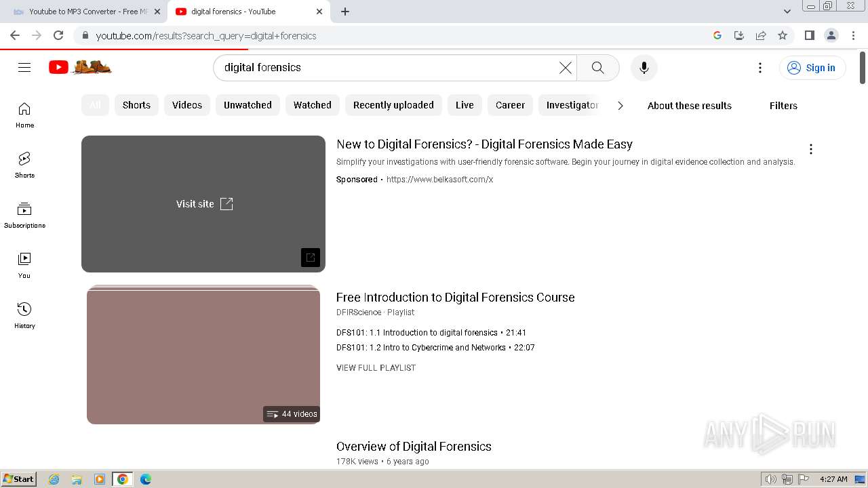Image resolution: width=868 pixels, height=488 pixels.
Task: Click Visit site on ad thumbnail
Action: [205, 204]
